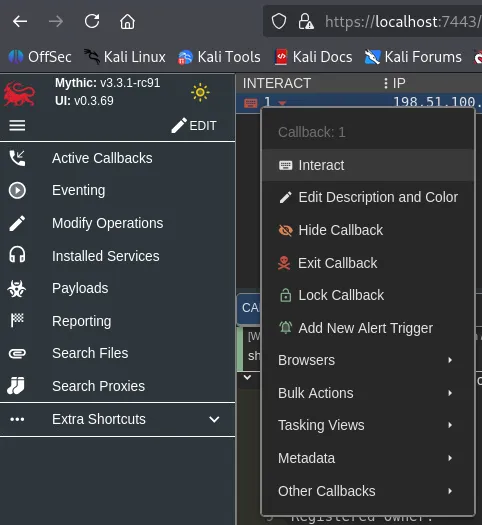The width and height of the screenshot is (482, 525).
Task: Click the hamburger menu icon in the sidebar
Action: pos(17,126)
